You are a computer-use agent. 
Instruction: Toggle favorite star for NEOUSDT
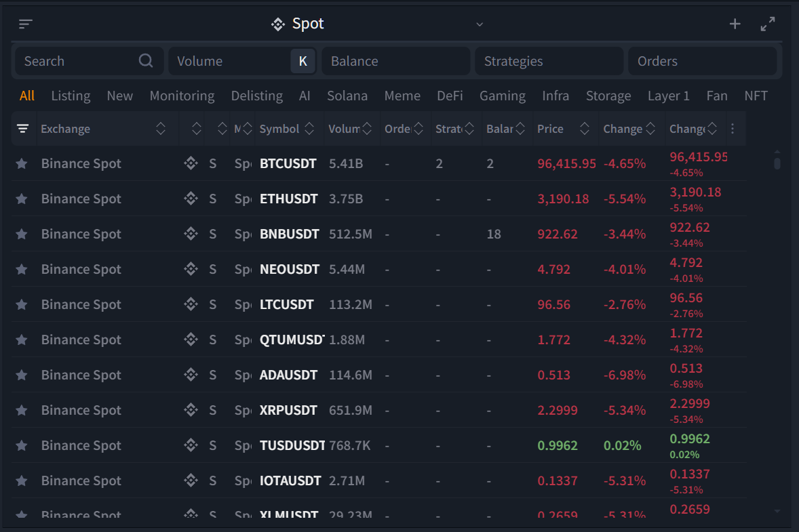(x=22, y=269)
